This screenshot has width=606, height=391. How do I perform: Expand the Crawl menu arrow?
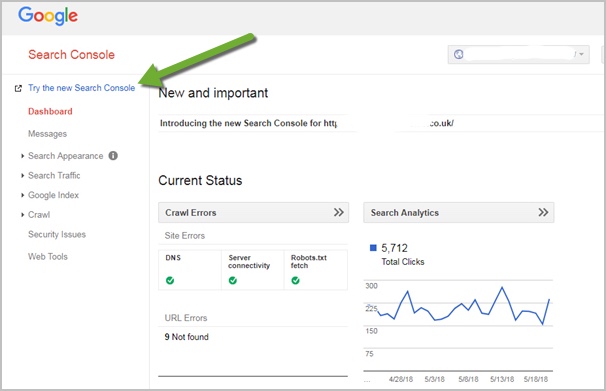(x=22, y=215)
